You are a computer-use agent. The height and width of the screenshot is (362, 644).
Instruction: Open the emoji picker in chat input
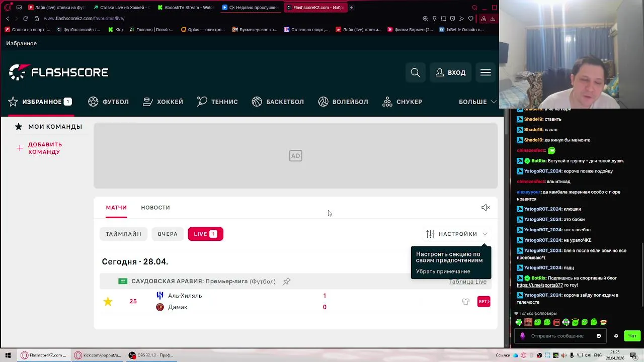pyautogui.click(x=599, y=336)
